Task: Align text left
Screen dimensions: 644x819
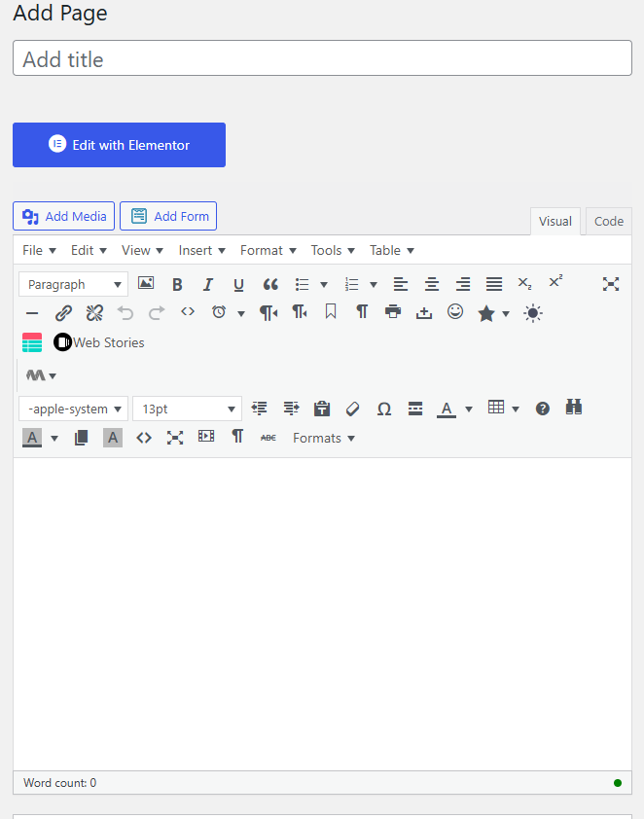Action: (x=401, y=285)
